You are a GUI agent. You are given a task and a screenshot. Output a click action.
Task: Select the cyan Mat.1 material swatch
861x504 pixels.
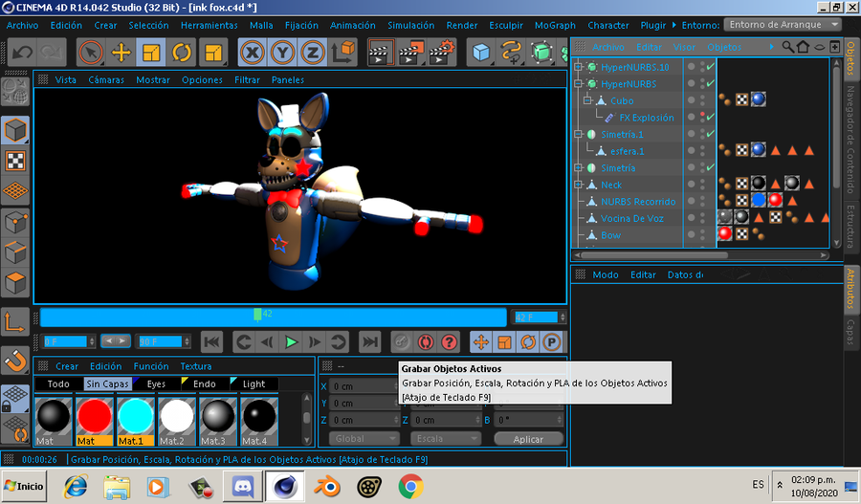136,421
